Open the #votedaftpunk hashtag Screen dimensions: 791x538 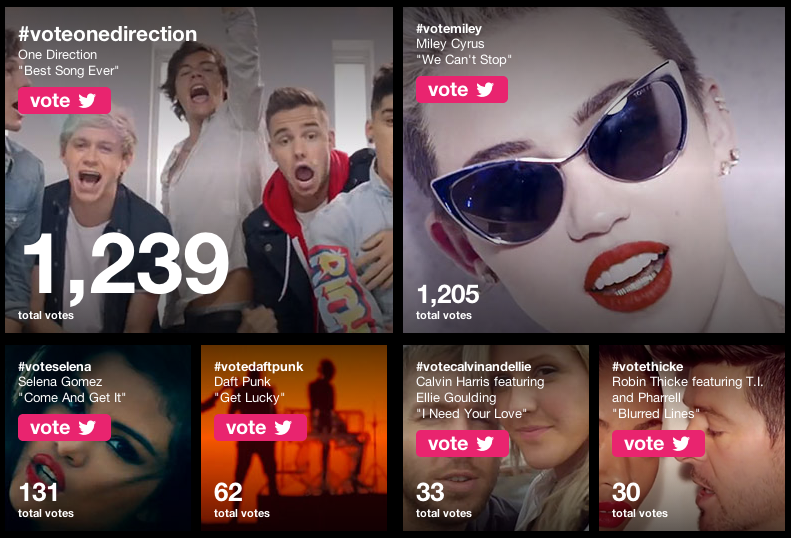tap(259, 366)
